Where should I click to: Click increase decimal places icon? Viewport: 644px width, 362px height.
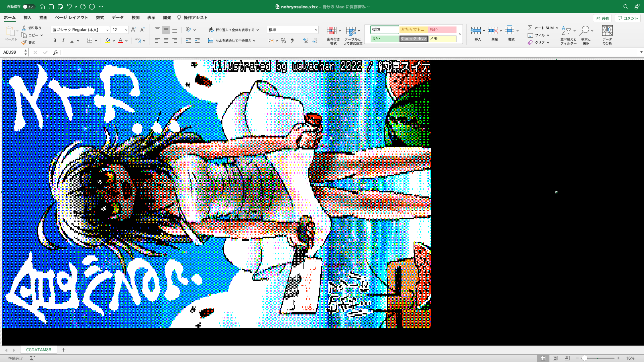(x=306, y=41)
